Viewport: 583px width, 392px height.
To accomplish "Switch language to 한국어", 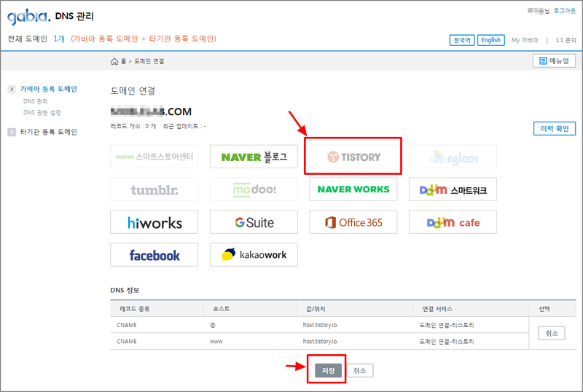I will (x=462, y=40).
